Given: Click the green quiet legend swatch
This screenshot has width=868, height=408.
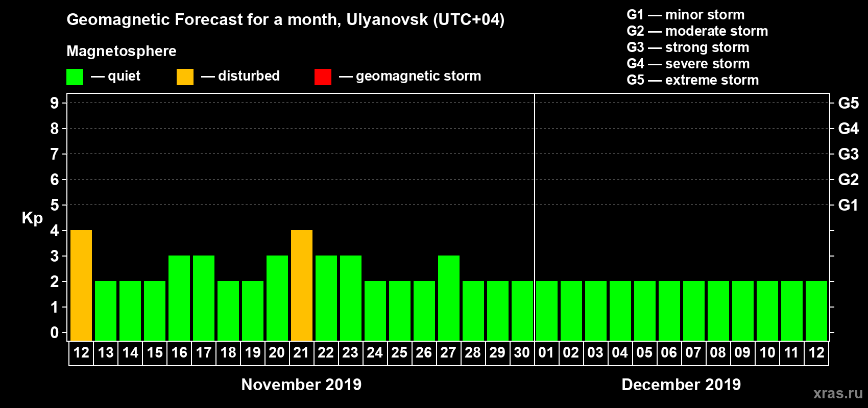Looking at the screenshot, I should (x=75, y=77).
